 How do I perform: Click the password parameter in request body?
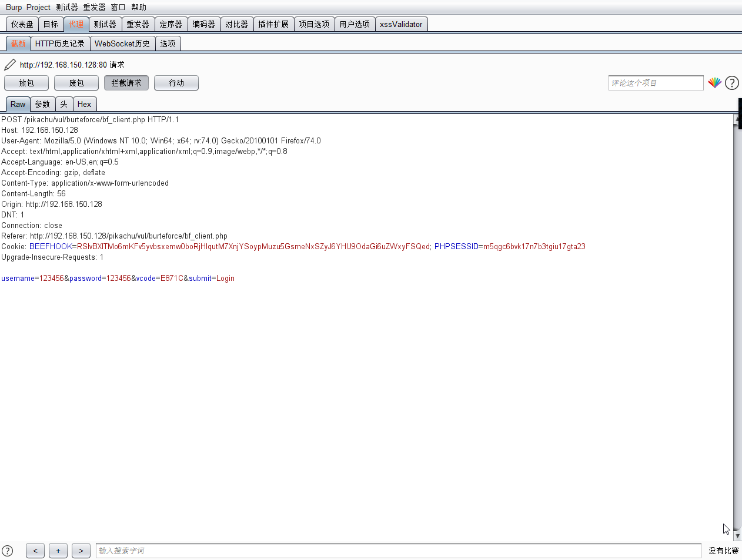pyautogui.click(x=86, y=278)
